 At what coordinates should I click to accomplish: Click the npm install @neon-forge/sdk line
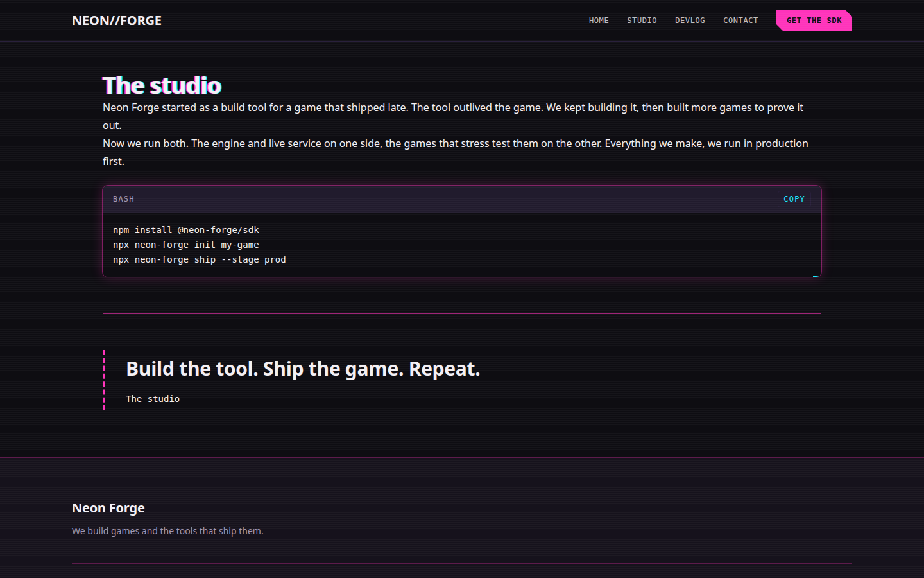pyautogui.click(x=186, y=230)
